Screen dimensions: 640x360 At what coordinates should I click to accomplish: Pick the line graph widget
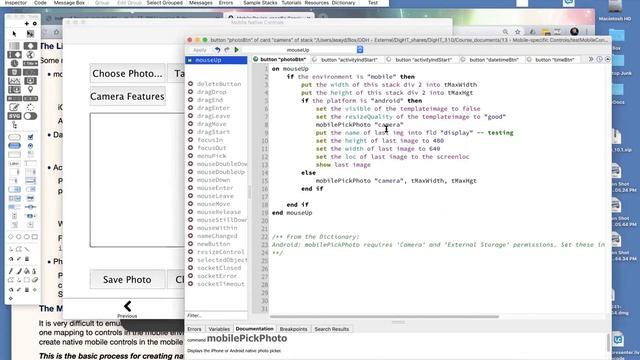pos(14,81)
